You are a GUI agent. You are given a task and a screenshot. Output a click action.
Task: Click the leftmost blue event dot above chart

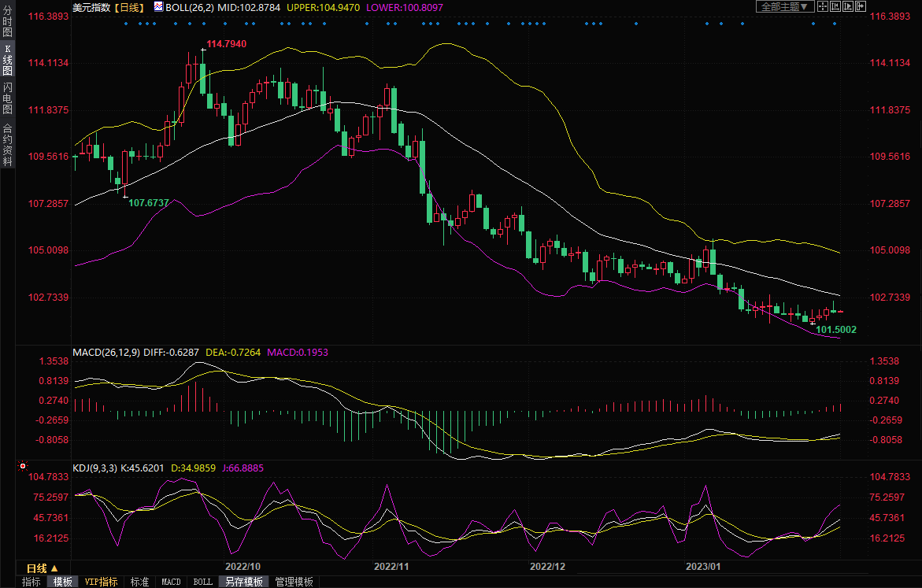(126, 24)
